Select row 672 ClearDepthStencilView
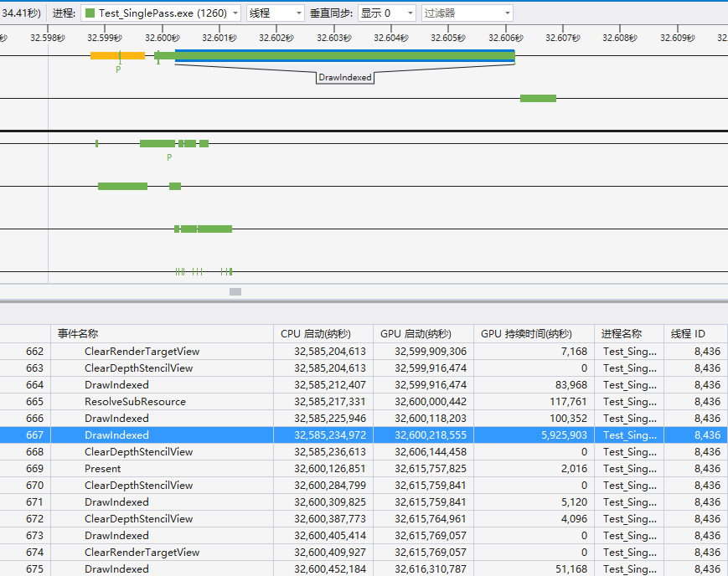 364,518
